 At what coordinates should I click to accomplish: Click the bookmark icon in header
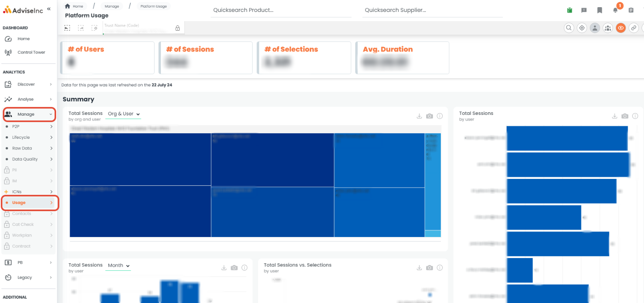(599, 10)
